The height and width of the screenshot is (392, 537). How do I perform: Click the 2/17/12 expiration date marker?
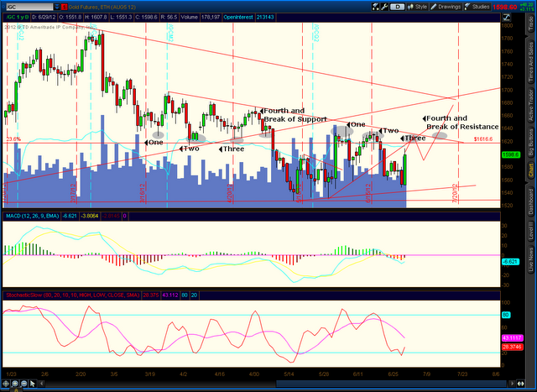73,194
